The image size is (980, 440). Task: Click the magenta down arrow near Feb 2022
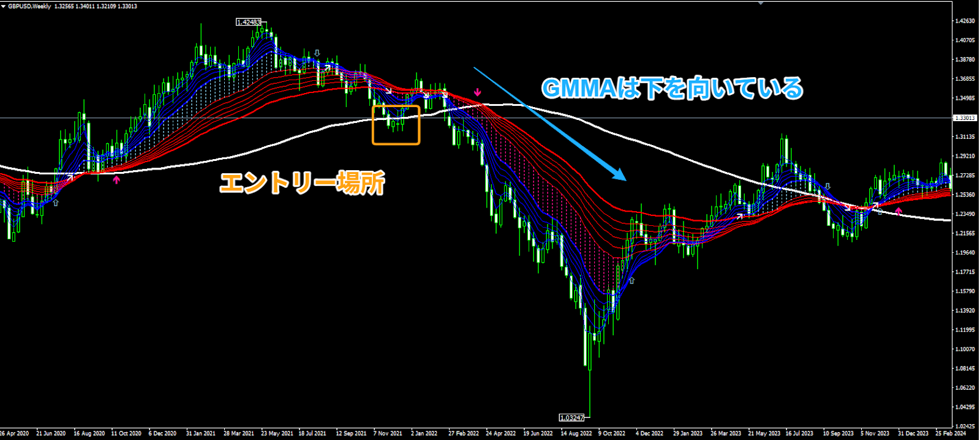pos(478,92)
